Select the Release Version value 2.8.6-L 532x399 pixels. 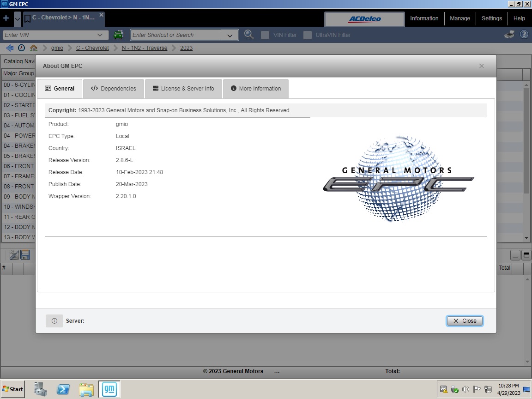[x=125, y=160]
